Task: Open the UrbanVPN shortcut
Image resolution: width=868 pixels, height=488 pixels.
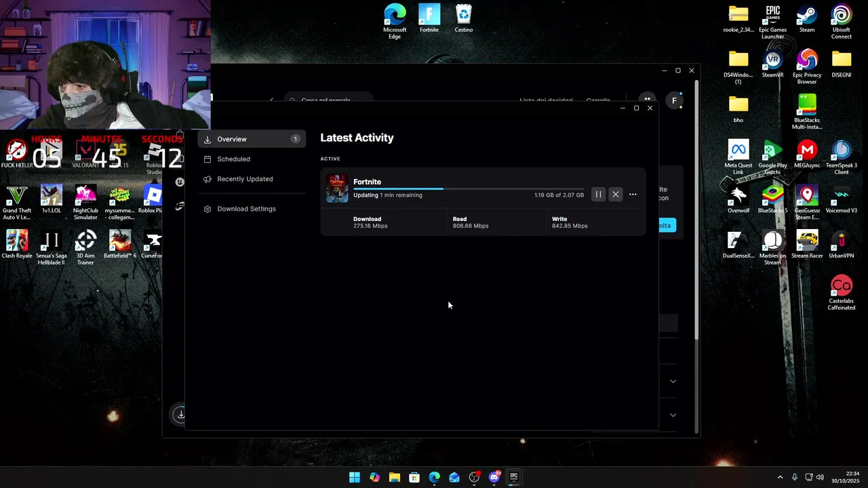Action: 842,245
